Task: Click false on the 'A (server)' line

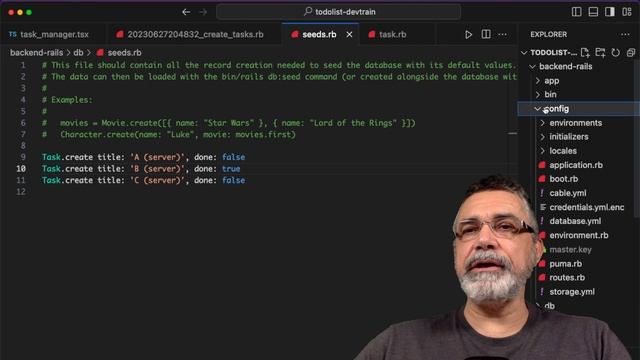Action: click(233, 157)
